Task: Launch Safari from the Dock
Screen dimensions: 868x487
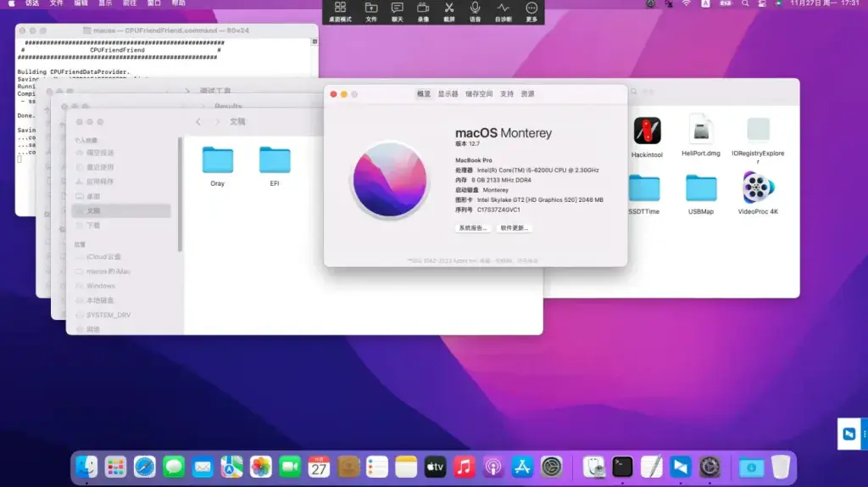Action: coord(144,467)
